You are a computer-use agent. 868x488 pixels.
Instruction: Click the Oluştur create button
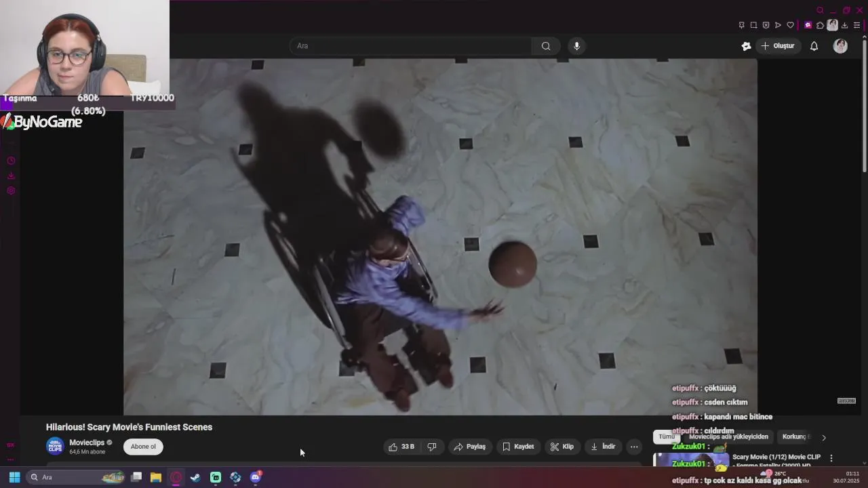click(x=778, y=46)
